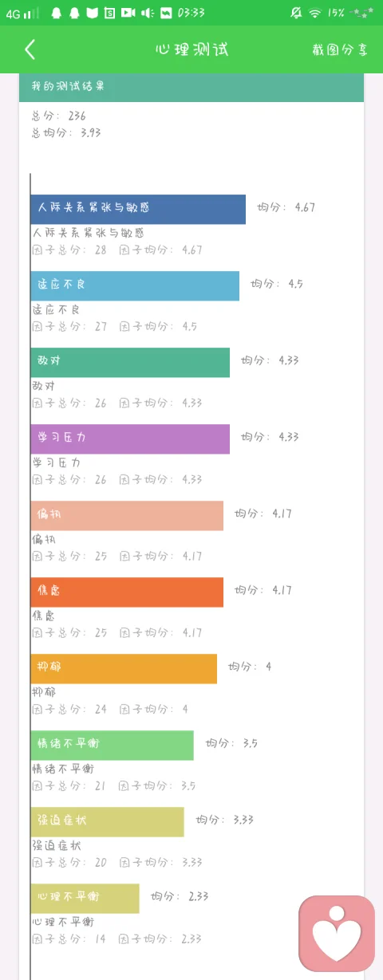
Task: Select the 心理不平衡 bar
Action: 85,898
